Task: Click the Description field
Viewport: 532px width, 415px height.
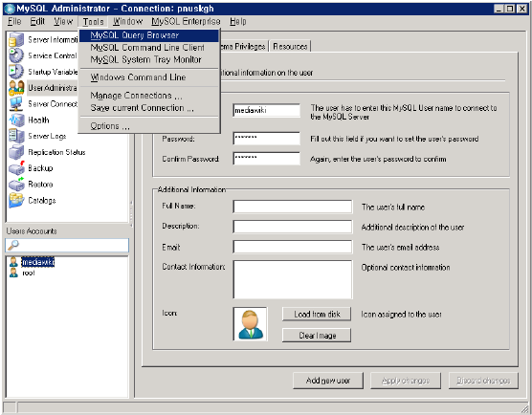Action: tap(293, 227)
